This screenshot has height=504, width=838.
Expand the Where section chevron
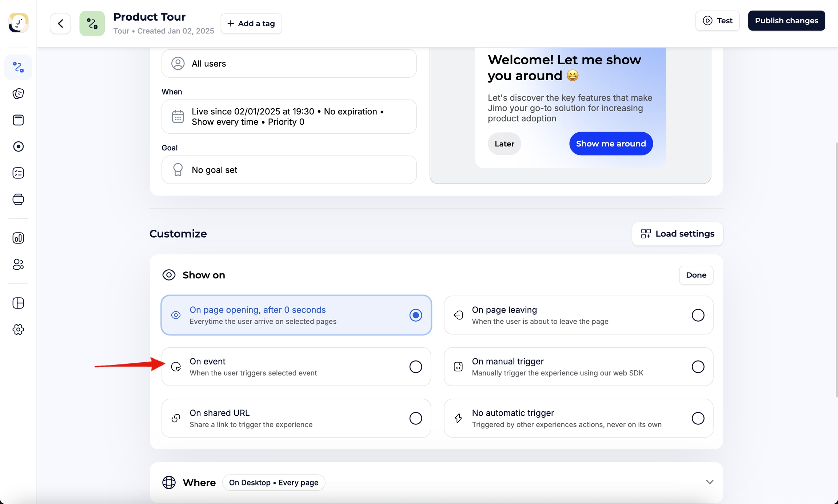click(709, 482)
